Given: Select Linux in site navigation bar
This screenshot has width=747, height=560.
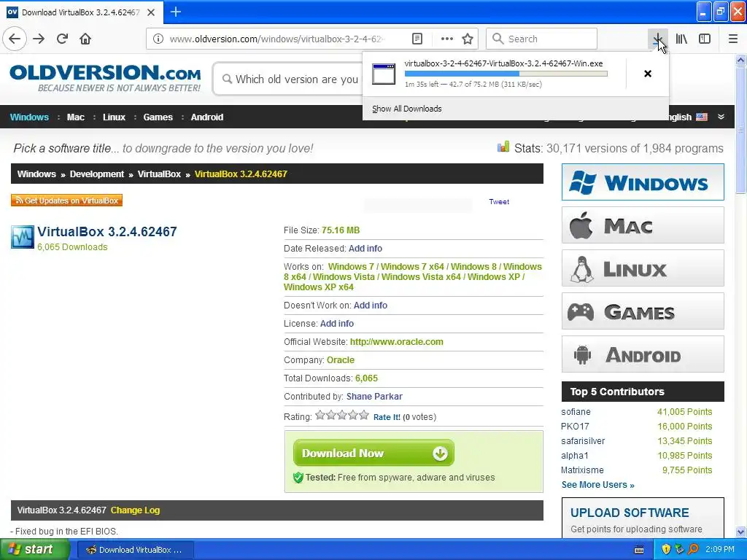Looking at the screenshot, I should (x=115, y=117).
